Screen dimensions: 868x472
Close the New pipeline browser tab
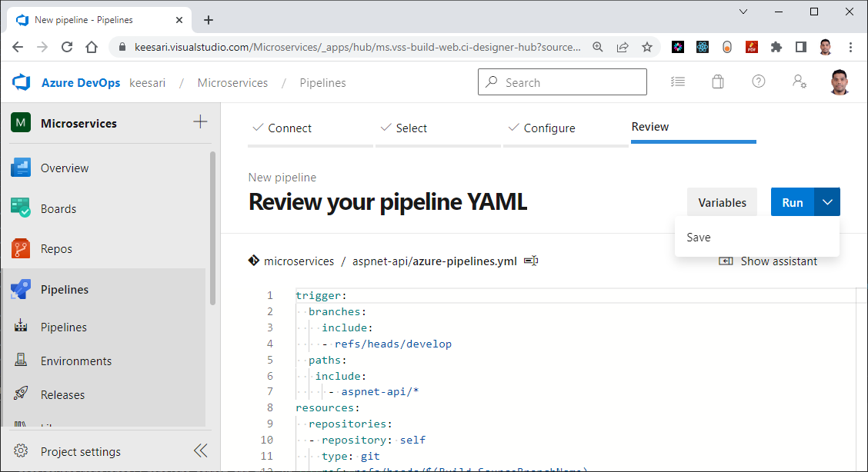pyautogui.click(x=179, y=20)
